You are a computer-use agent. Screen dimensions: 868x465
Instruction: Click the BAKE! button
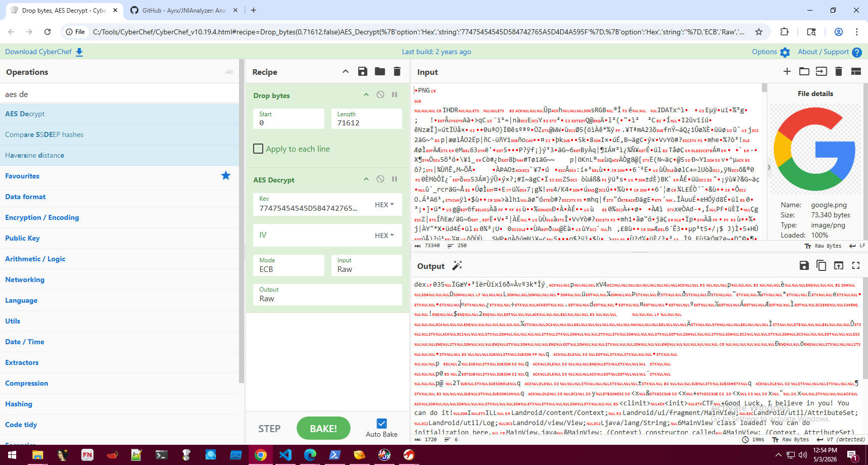[323, 429]
